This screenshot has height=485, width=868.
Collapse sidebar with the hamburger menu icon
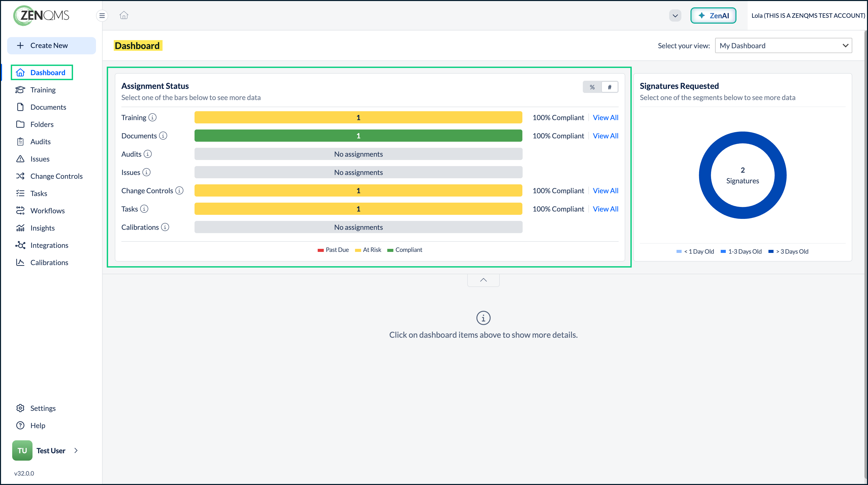point(102,15)
